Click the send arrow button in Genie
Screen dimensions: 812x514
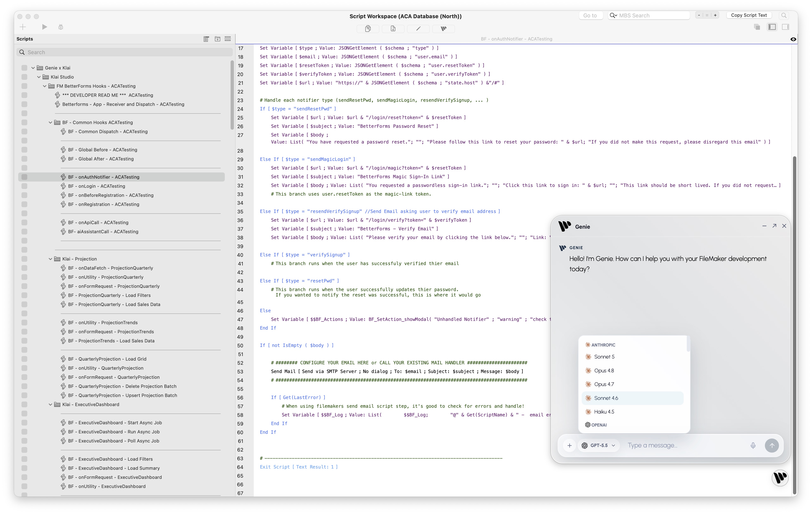pyautogui.click(x=772, y=446)
